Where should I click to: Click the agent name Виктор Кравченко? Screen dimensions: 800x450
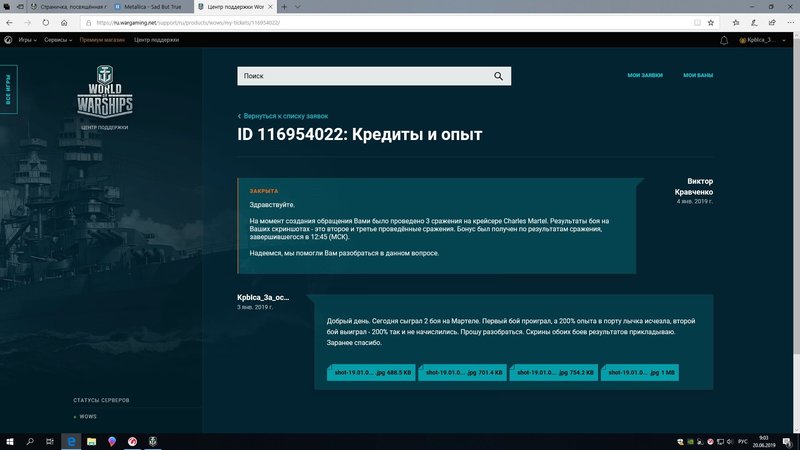tap(693, 187)
